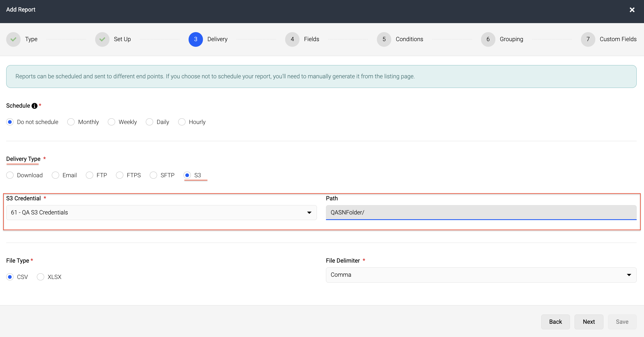Go to the Set Up step label
Image resolution: width=644 pixels, height=337 pixels.
pos(122,39)
